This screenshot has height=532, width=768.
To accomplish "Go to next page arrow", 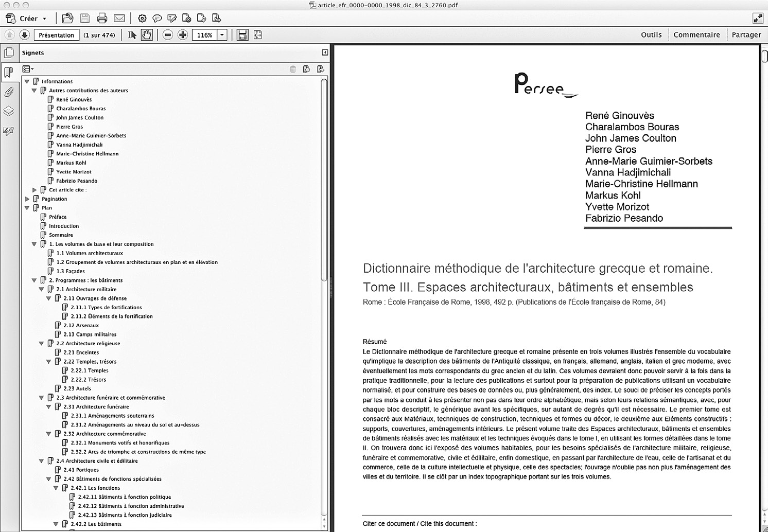I will [x=24, y=35].
